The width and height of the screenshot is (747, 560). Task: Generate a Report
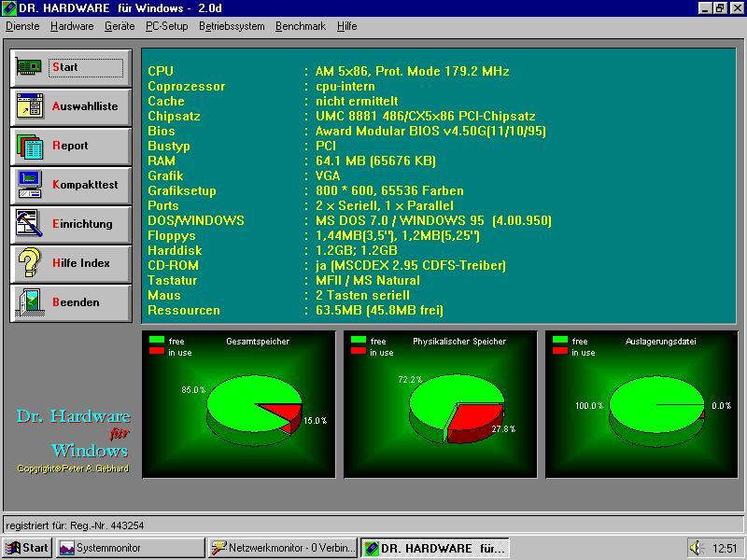pos(71,146)
